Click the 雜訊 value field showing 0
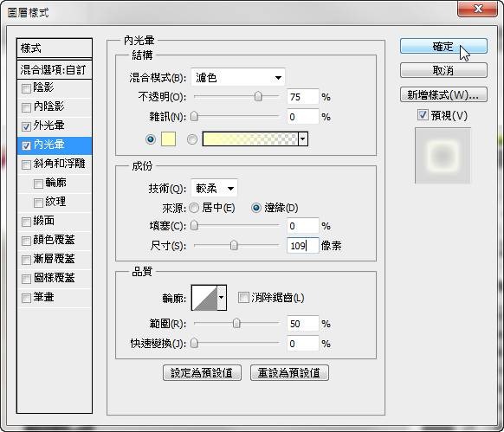The height and width of the screenshot is (432, 504). pyautogui.click(x=303, y=117)
